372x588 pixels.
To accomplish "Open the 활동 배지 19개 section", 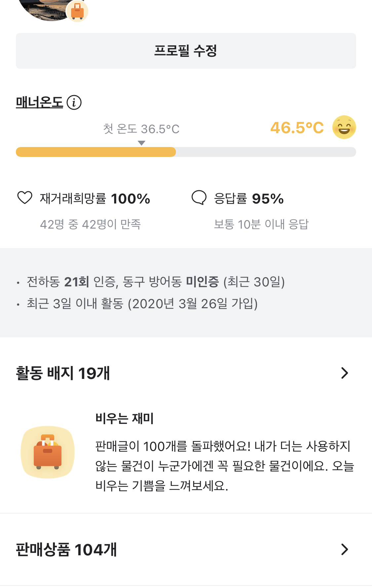I will point(186,373).
